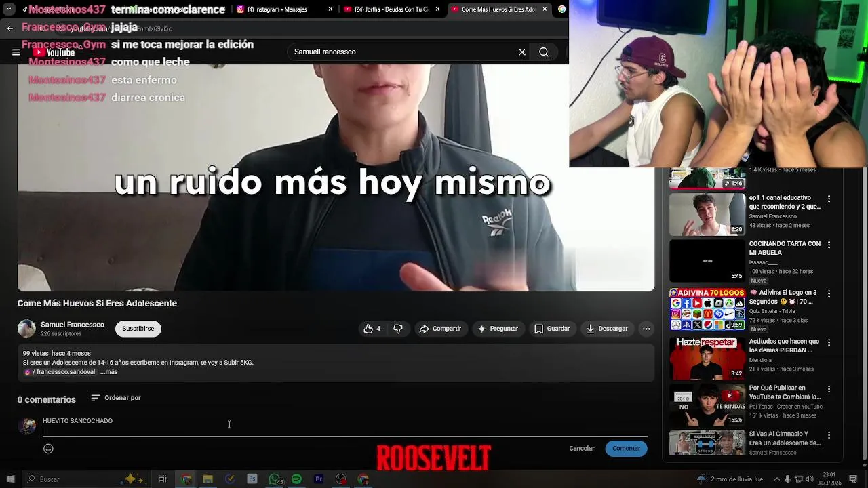Image resolution: width=868 pixels, height=488 pixels.
Task: Open WhatsApp from the taskbar
Action: point(275,479)
